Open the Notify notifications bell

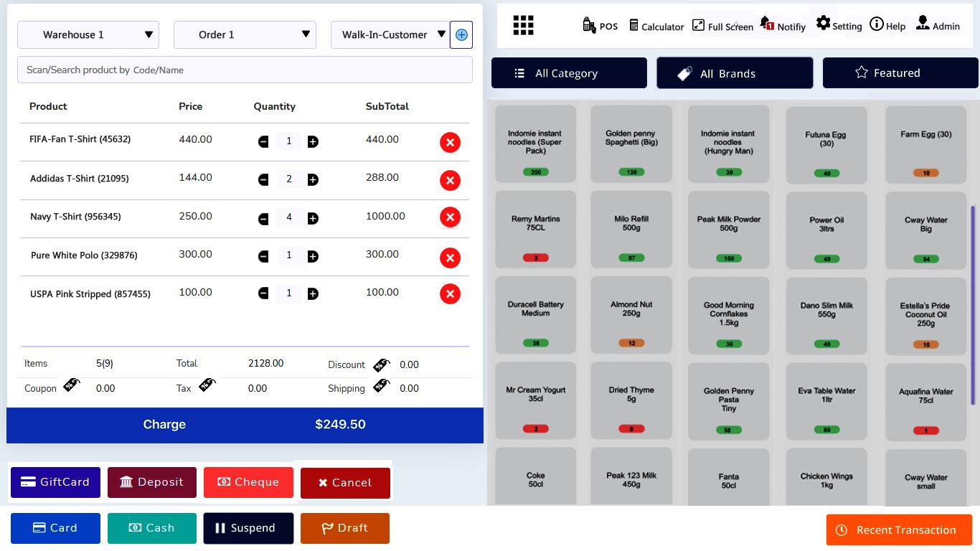click(783, 24)
